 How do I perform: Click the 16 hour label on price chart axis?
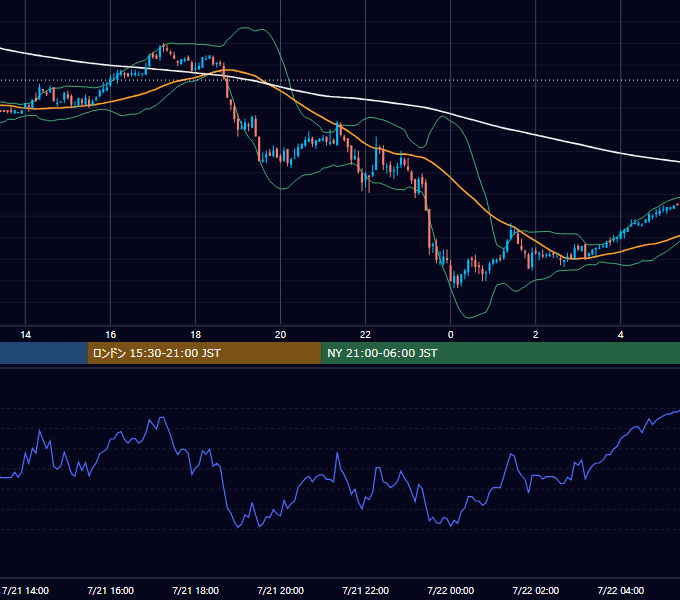pos(111,335)
